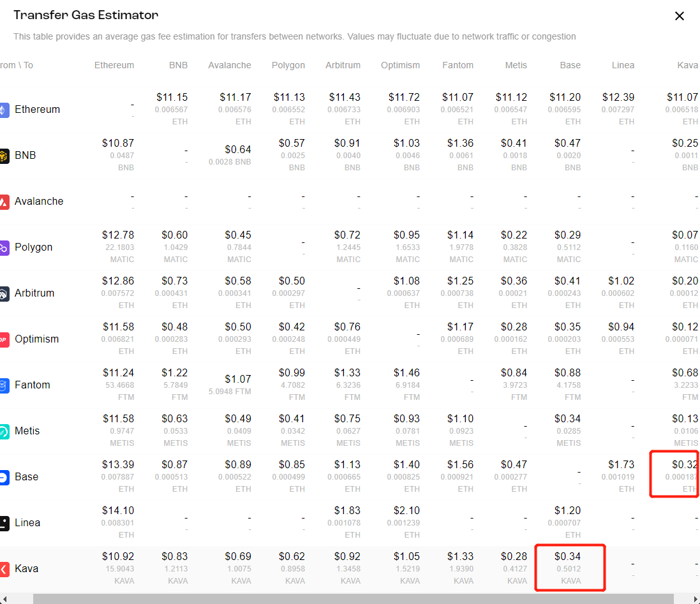The image size is (700, 604).
Task: Select the Metis column header
Action: [516, 65]
